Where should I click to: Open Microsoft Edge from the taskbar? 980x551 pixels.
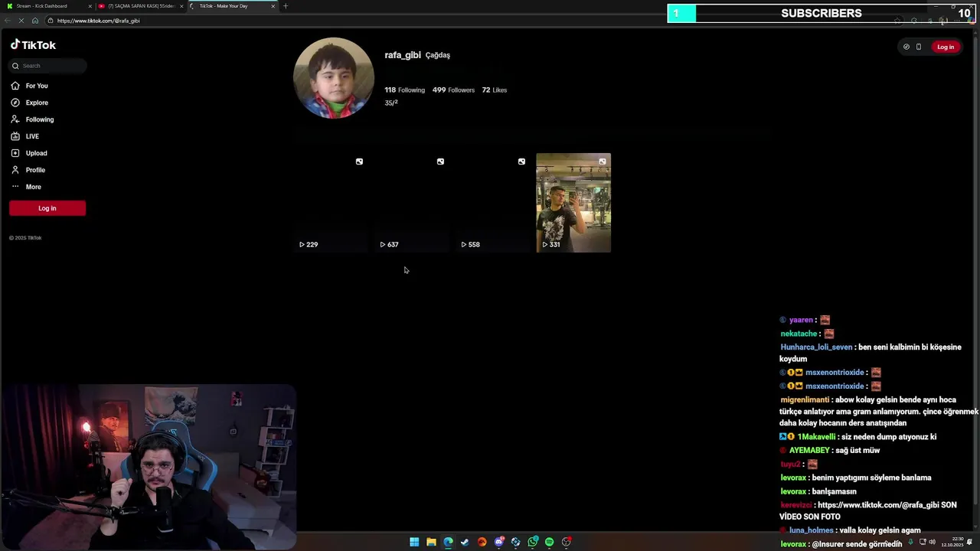448,542
